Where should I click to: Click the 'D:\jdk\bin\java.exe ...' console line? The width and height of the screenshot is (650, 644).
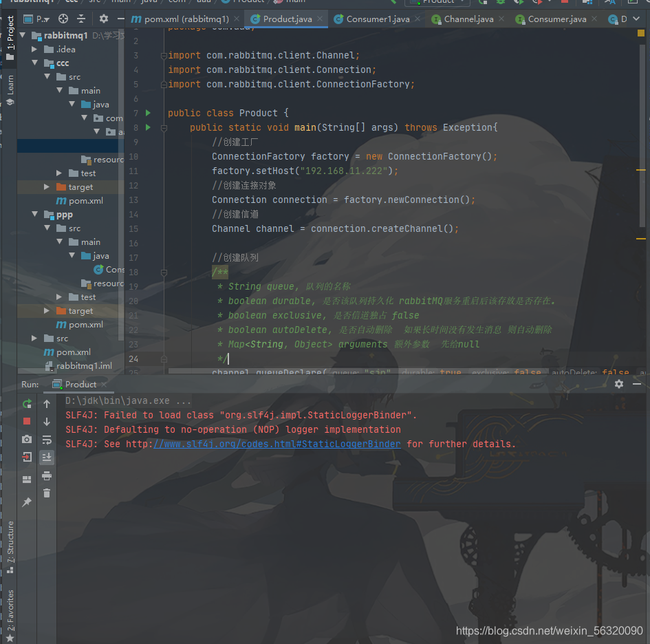pos(128,400)
